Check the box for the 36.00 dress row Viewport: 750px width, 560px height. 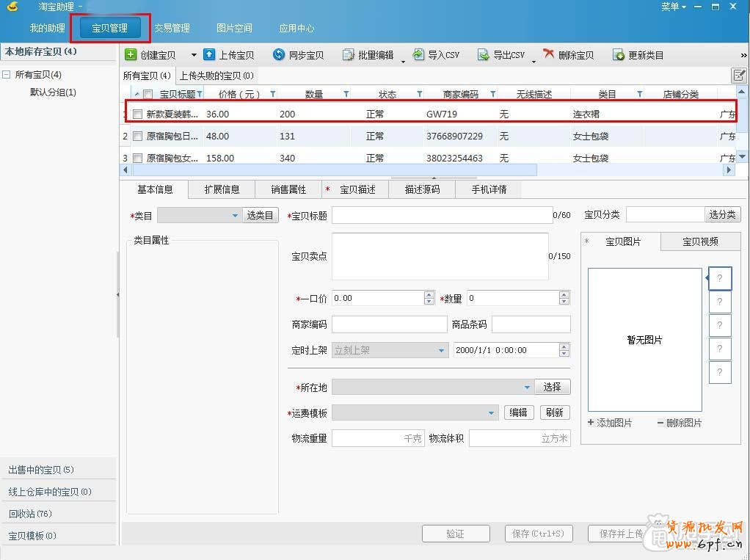tap(137, 114)
